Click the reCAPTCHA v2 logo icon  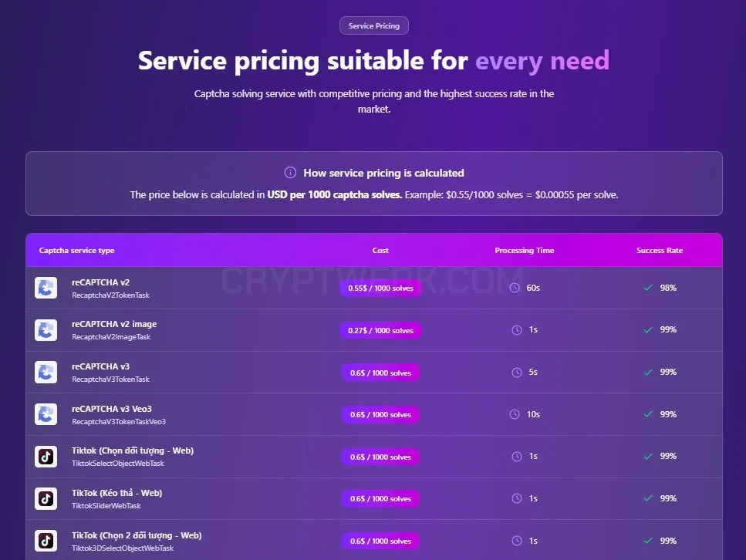[x=46, y=288]
